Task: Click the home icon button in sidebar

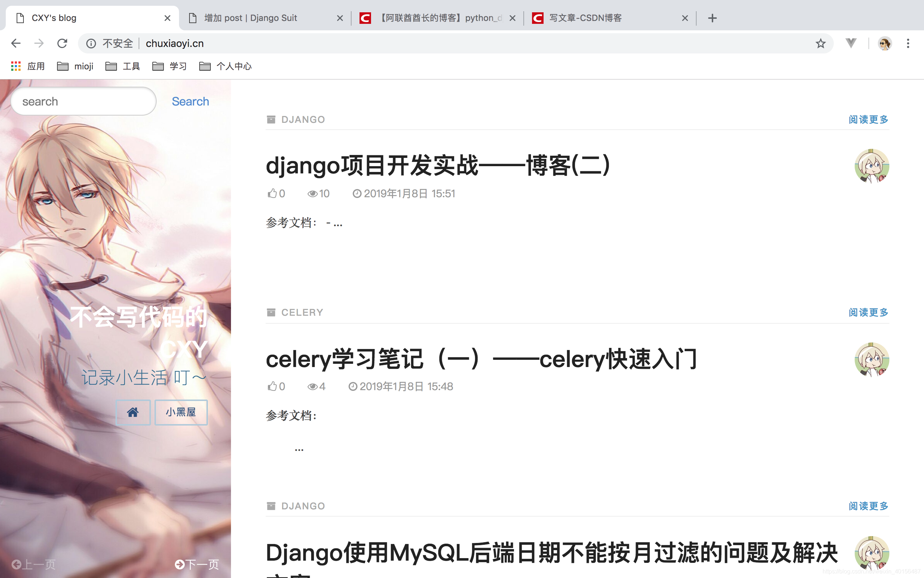Action: 133,412
